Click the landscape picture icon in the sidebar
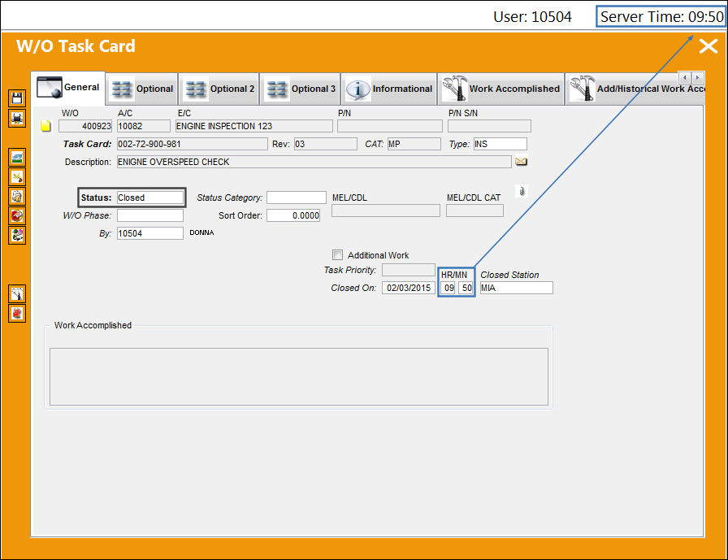Viewport: 728px width, 560px height. pyautogui.click(x=17, y=158)
